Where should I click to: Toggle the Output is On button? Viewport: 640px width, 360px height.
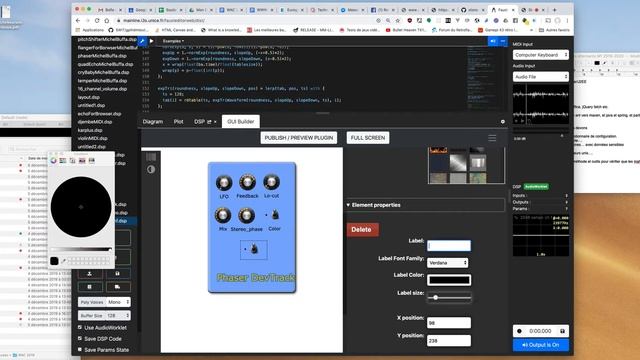click(541, 345)
